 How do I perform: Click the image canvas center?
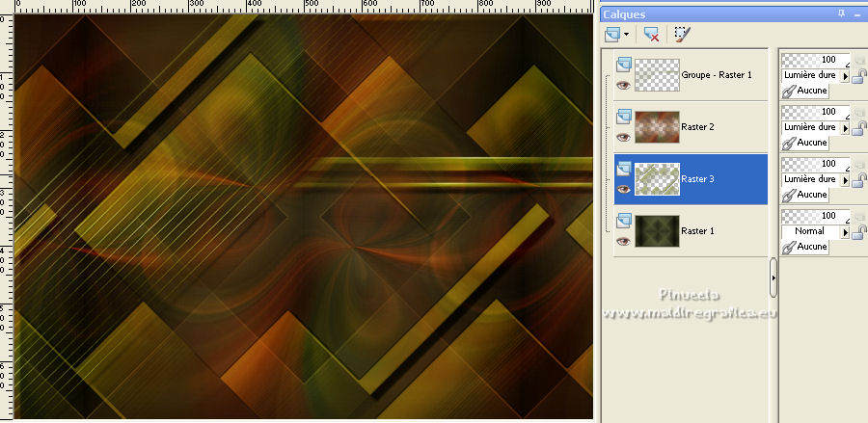[x=304, y=217]
